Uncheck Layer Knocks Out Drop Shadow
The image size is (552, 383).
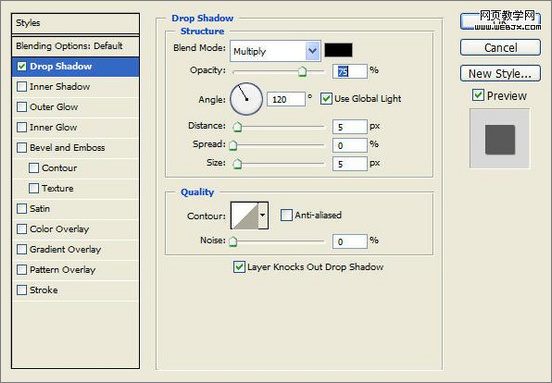click(x=239, y=267)
